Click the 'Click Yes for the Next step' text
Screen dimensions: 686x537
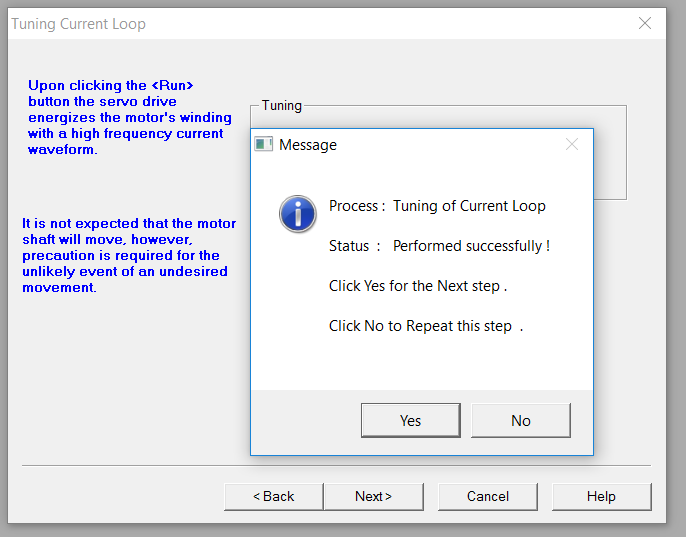click(418, 286)
